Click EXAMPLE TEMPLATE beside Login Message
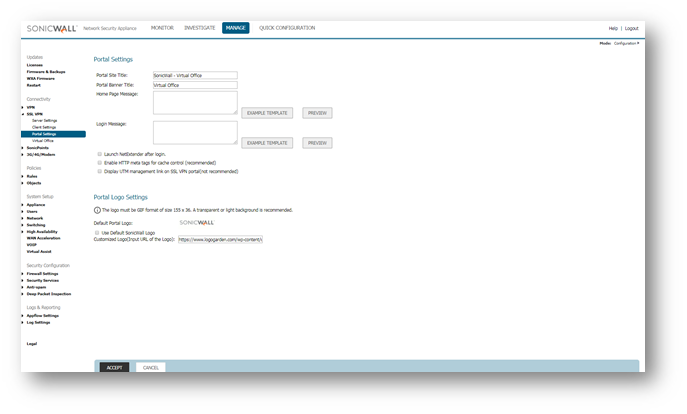687x414 pixels. tap(267, 143)
